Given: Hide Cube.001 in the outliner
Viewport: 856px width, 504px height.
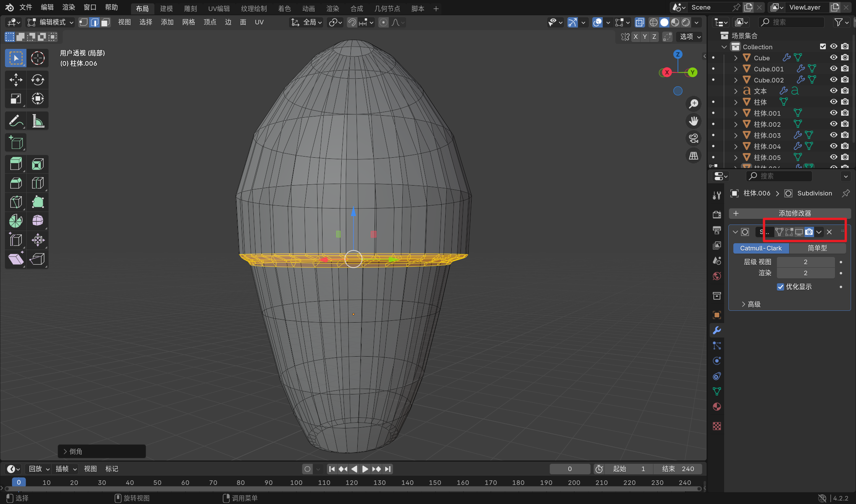Looking at the screenshot, I should tap(833, 69).
